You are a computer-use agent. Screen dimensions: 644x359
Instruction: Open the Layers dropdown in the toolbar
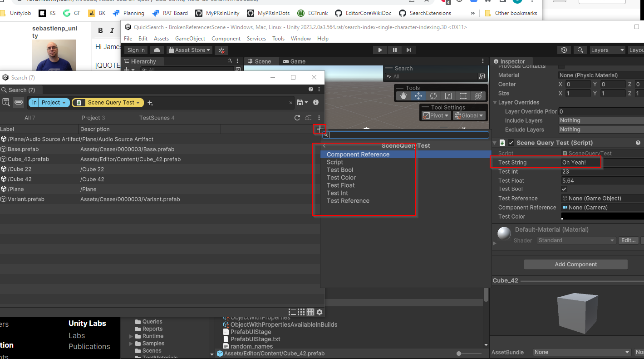click(x=607, y=50)
